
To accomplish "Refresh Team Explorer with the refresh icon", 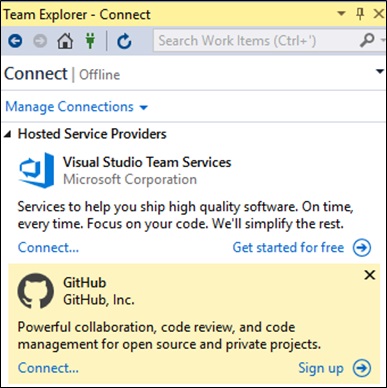I will pos(124,41).
